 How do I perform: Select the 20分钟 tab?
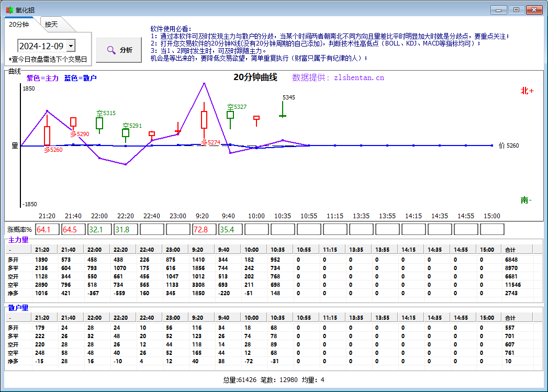(19, 24)
